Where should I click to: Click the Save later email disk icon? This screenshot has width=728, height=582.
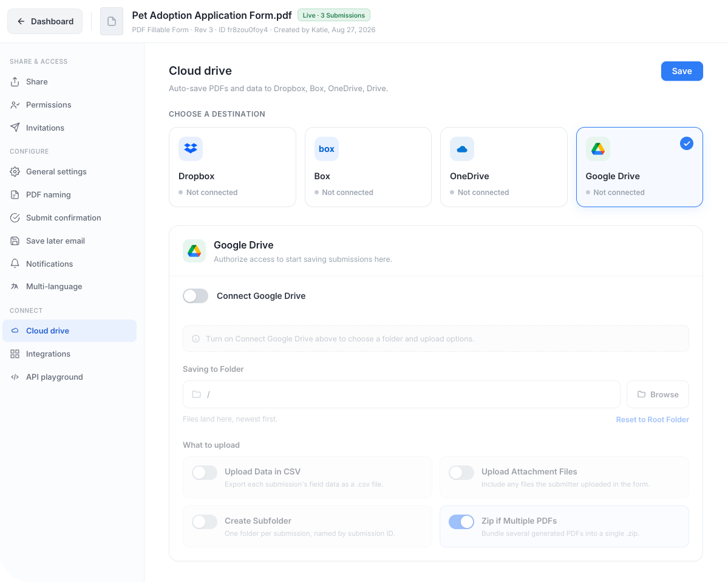tap(15, 241)
